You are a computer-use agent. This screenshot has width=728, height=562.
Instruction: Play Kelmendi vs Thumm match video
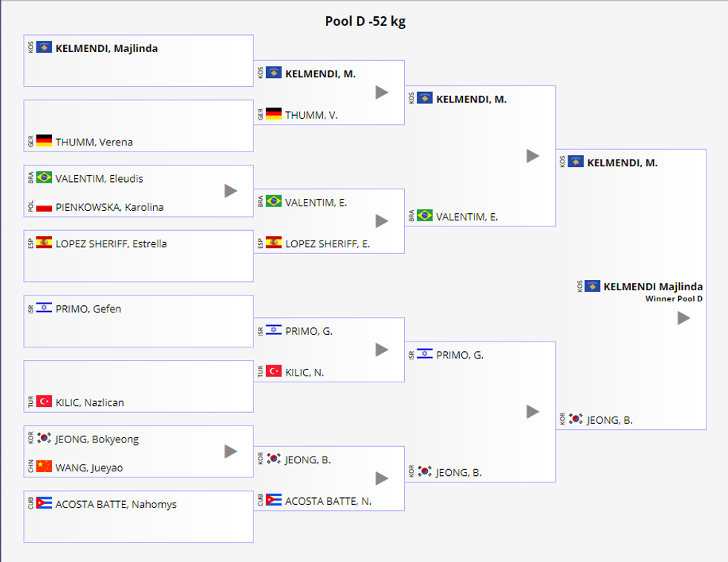pos(382,92)
